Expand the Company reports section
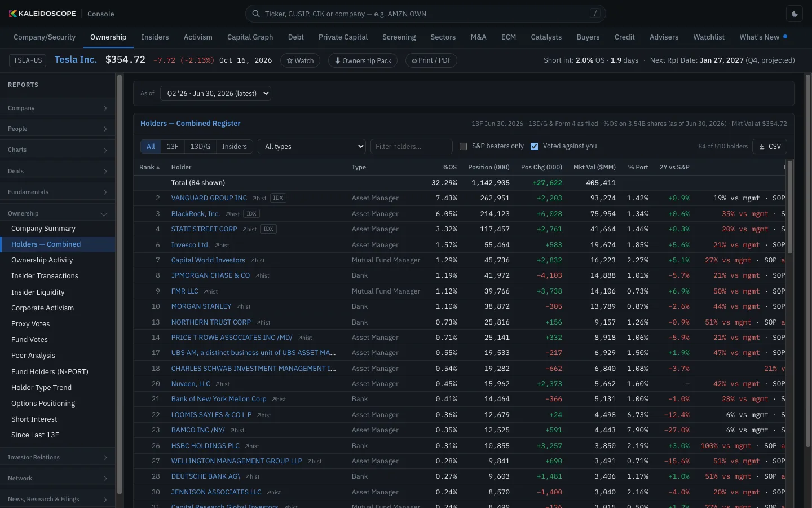Image resolution: width=812 pixels, height=508 pixels. (x=58, y=108)
